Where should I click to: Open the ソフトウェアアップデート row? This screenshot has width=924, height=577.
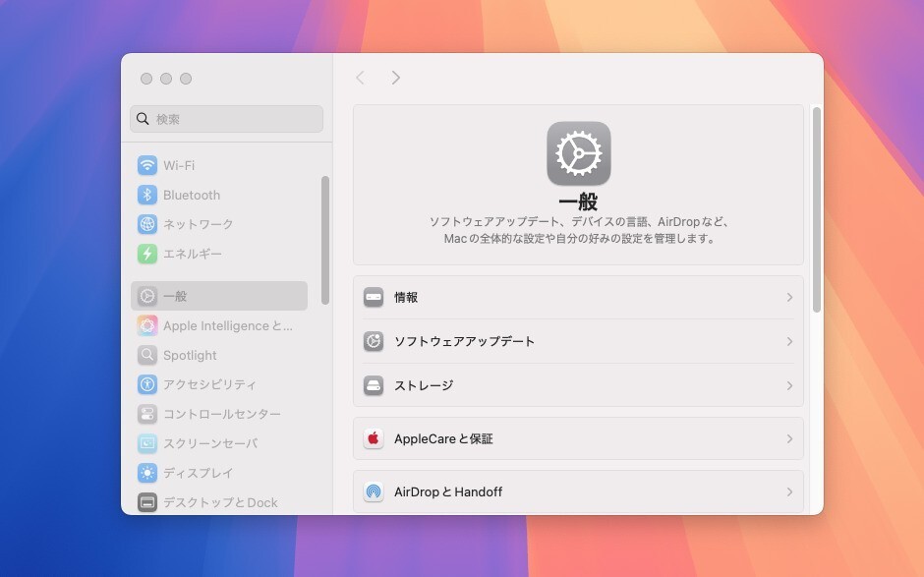[x=578, y=341]
